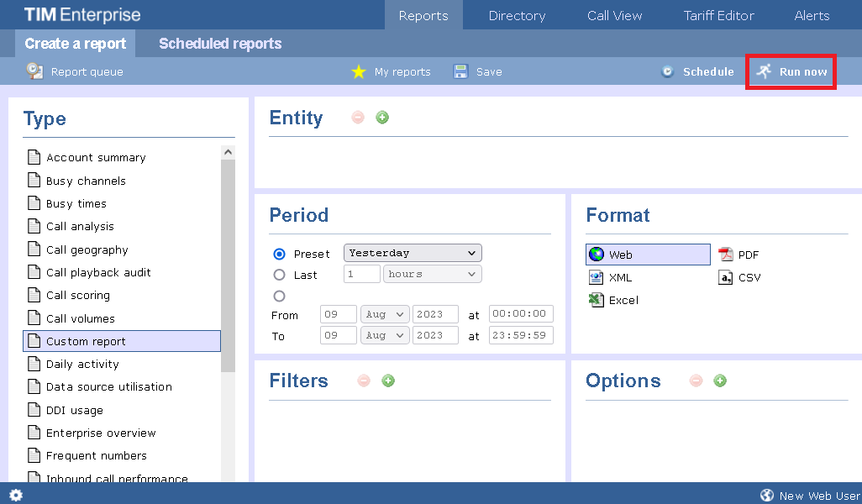Click the Schedule clock icon

click(668, 71)
